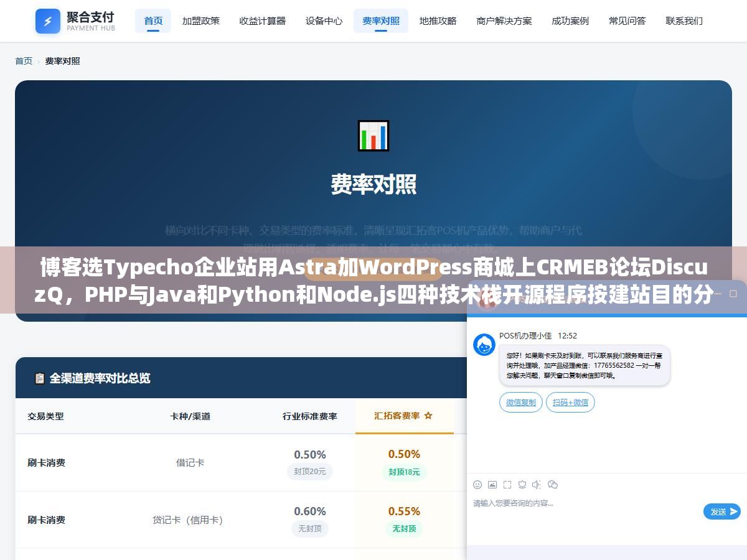This screenshot has height=560, width=747.
Task: Click the 0.55% 汇拓客 rate value
Action: pyautogui.click(x=404, y=511)
